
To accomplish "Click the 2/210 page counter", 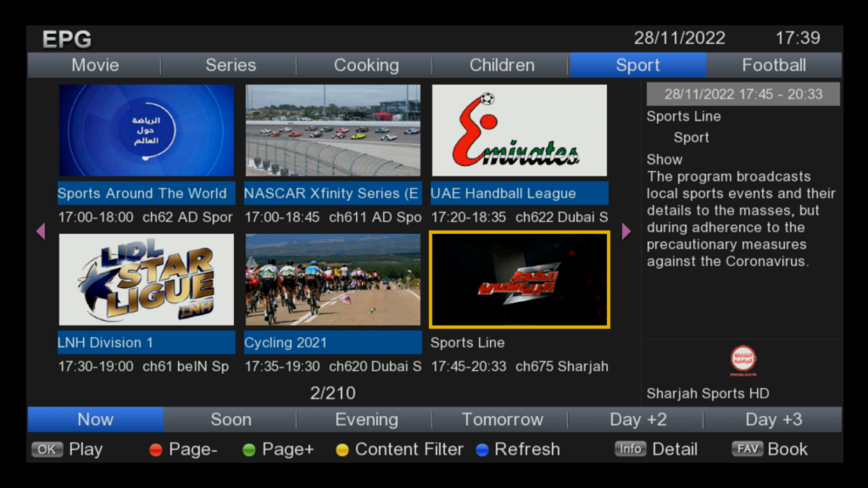I will [332, 393].
